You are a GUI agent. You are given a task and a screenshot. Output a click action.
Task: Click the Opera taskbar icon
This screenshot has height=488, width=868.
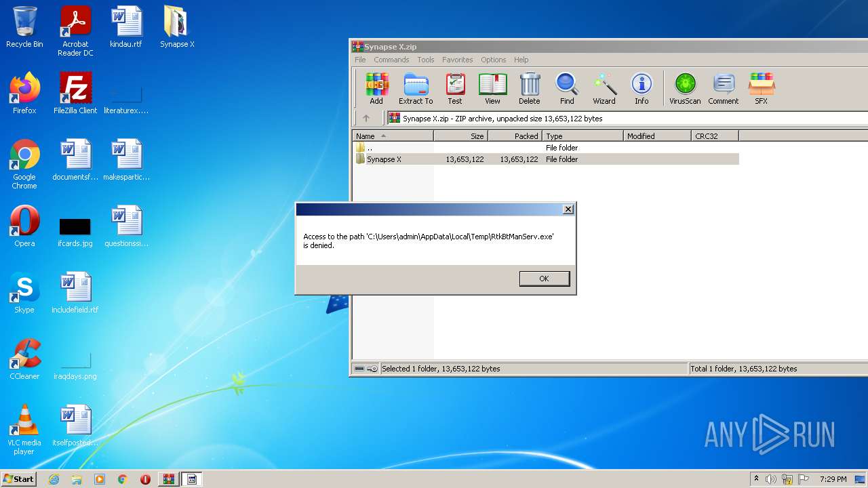coord(145,479)
